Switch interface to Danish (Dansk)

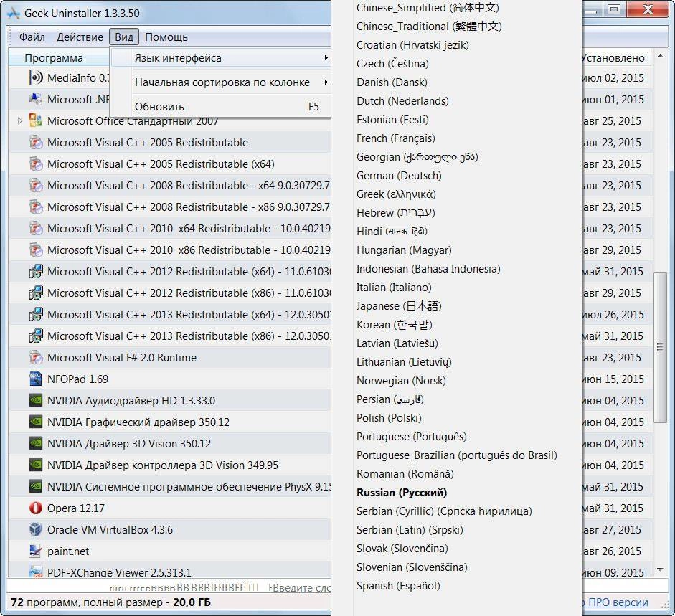click(392, 82)
